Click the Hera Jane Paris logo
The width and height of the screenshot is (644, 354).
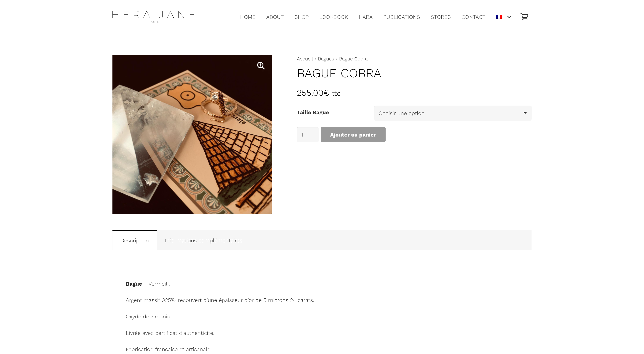[x=153, y=16]
